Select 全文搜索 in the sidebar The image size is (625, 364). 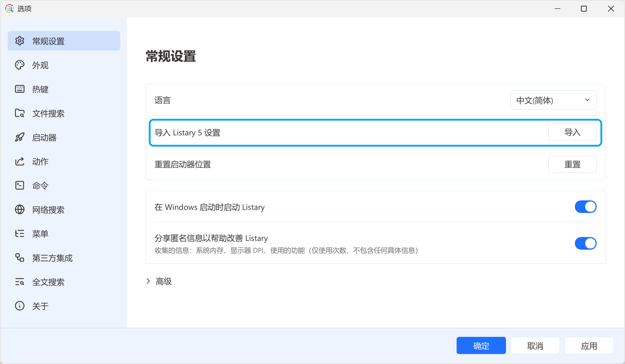tap(64, 282)
